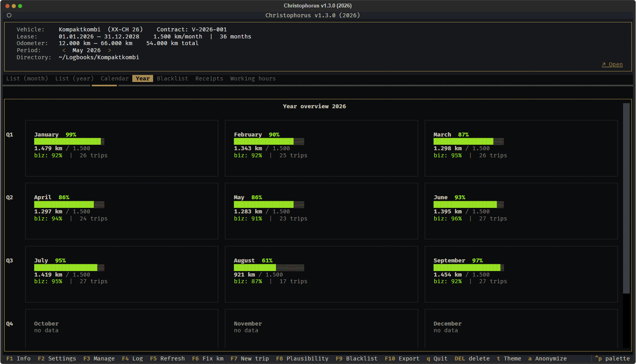Click October no data card

point(122,329)
